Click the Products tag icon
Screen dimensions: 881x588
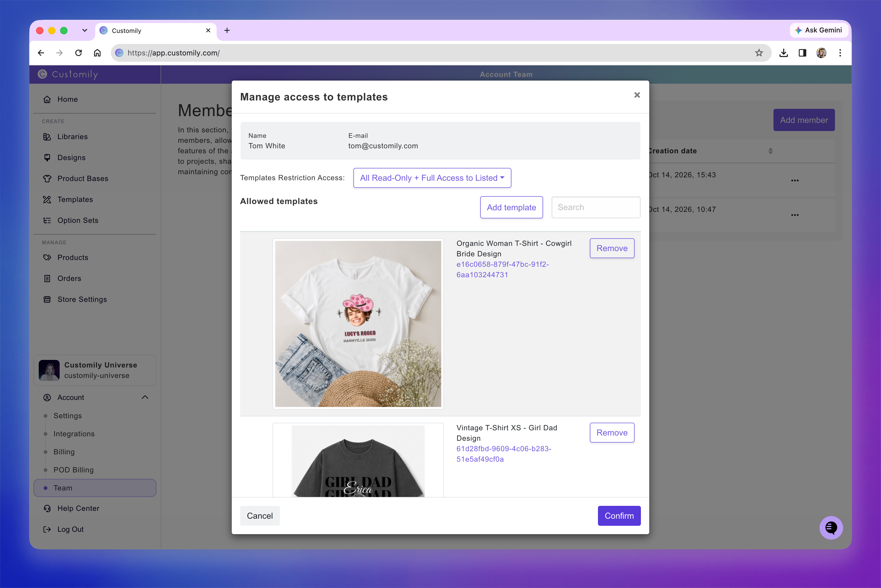tap(47, 258)
